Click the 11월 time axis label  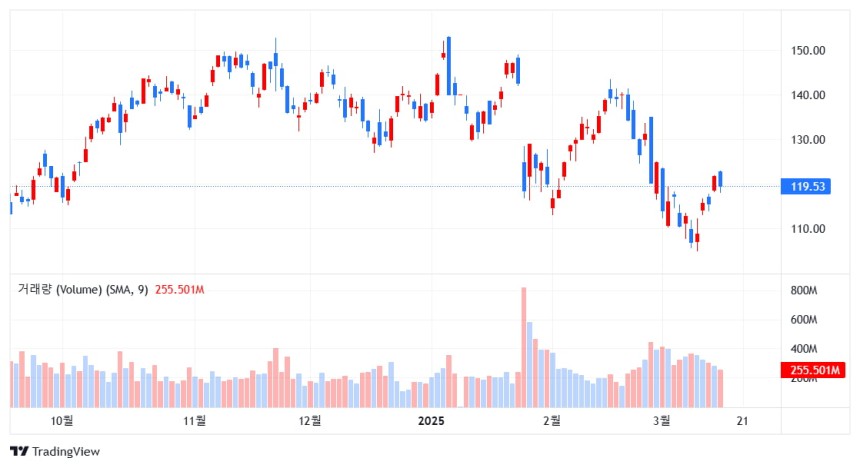coord(194,421)
